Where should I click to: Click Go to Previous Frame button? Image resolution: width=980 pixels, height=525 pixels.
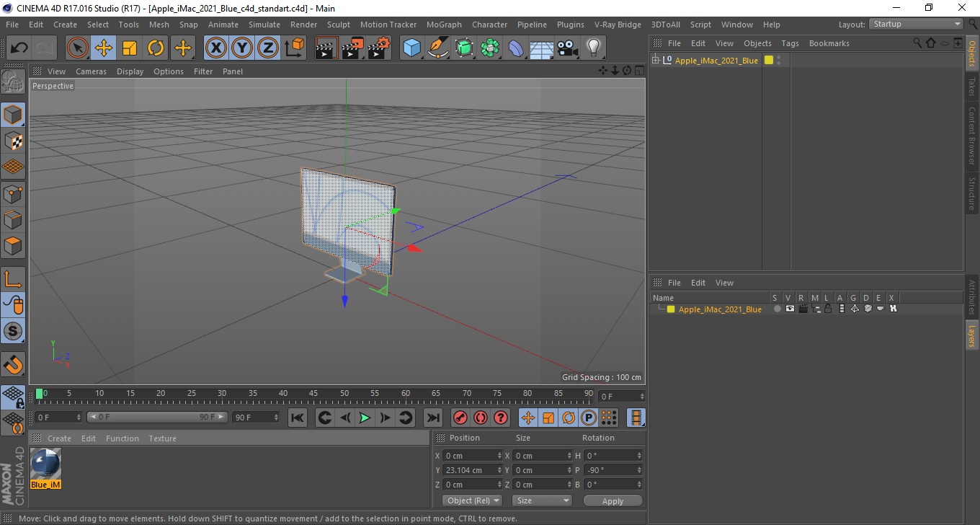pyautogui.click(x=345, y=418)
